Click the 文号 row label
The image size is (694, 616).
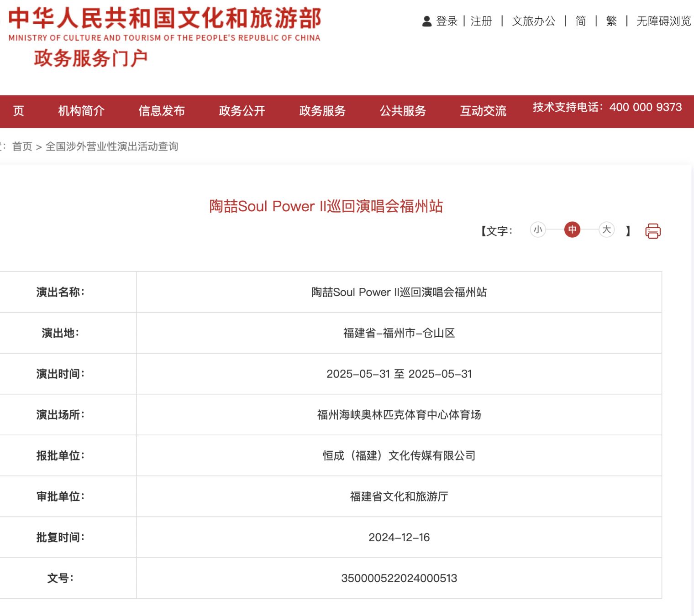coord(60,578)
